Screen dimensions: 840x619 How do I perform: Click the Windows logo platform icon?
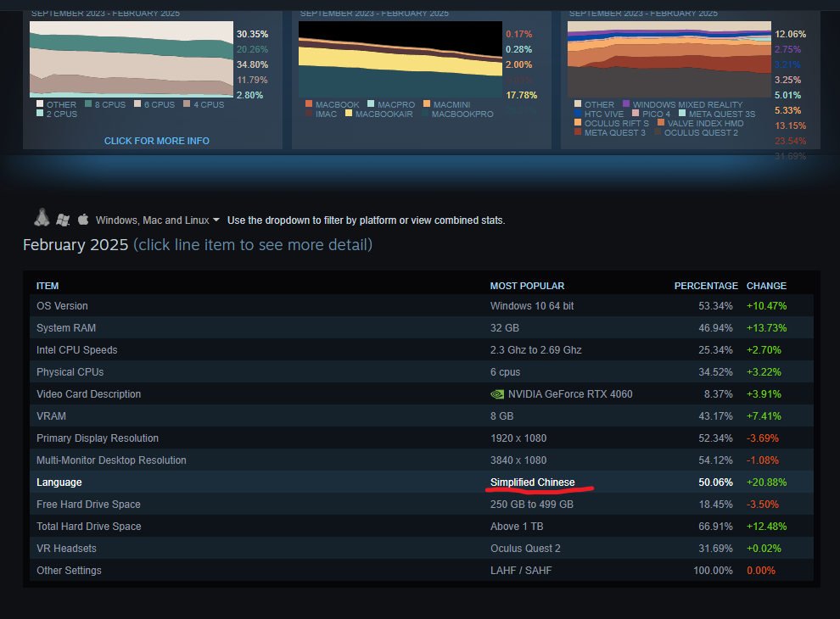(x=63, y=220)
